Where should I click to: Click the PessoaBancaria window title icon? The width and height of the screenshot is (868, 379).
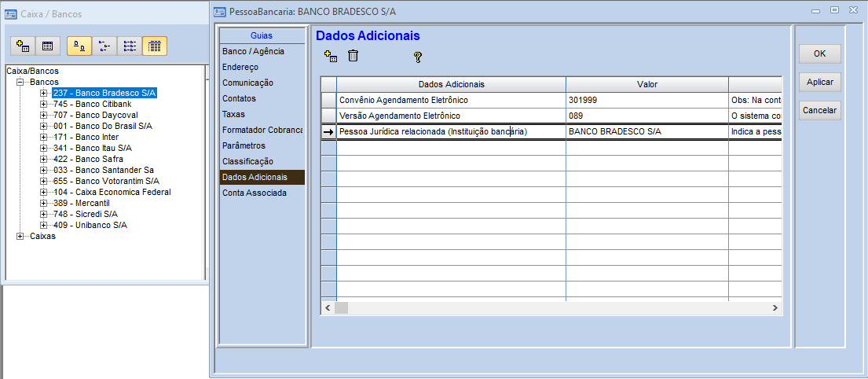click(x=220, y=12)
